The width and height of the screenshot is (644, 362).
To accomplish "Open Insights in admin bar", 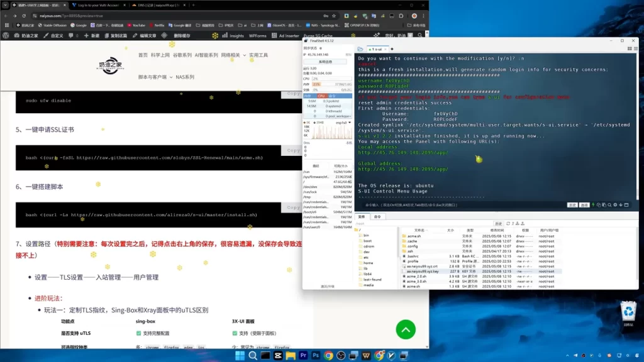I will (x=233, y=36).
